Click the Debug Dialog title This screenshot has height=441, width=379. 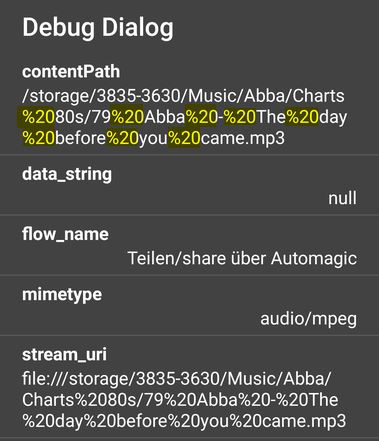[98, 28]
